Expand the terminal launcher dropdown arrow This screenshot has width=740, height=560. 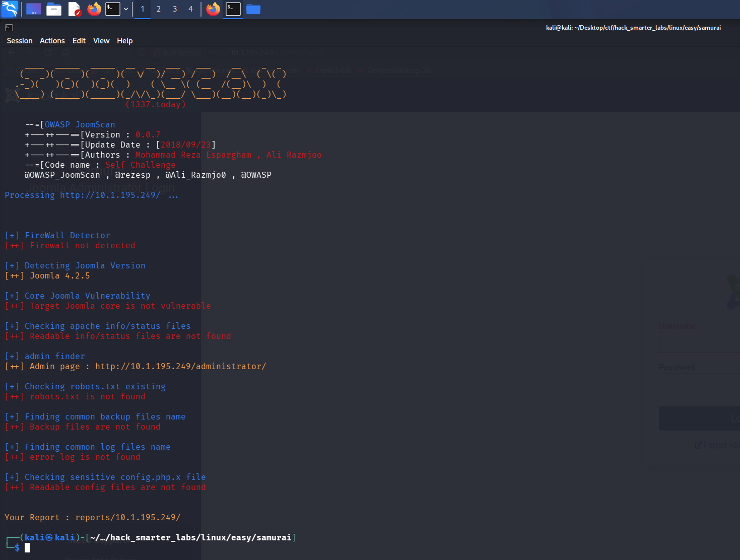tap(126, 9)
